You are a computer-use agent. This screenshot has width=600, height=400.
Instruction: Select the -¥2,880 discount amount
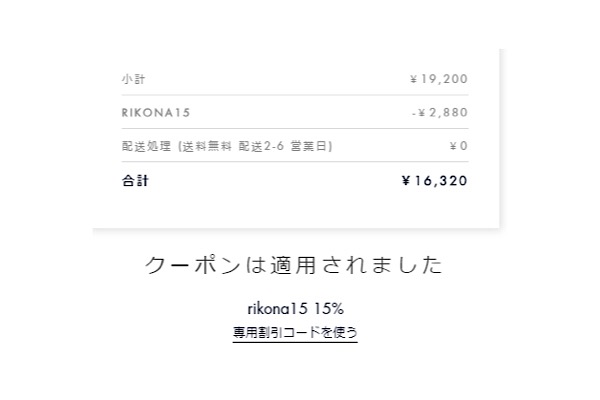439,112
